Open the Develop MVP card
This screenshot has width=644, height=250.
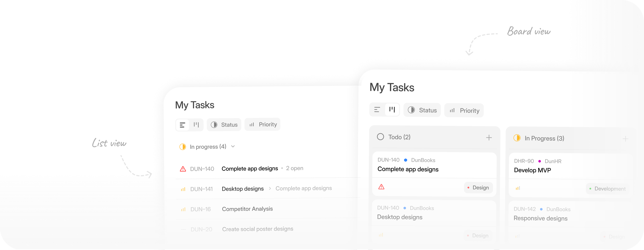[570, 175]
